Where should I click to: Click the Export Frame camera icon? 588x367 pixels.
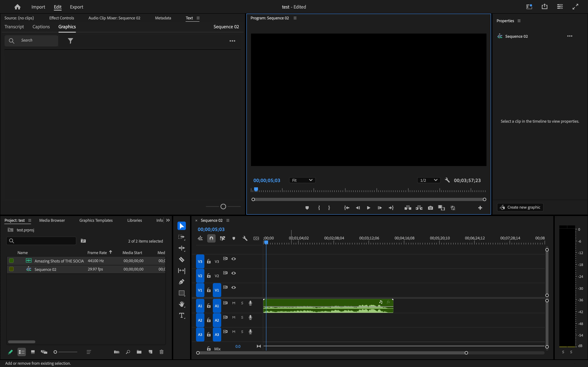pyautogui.click(x=430, y=208)
